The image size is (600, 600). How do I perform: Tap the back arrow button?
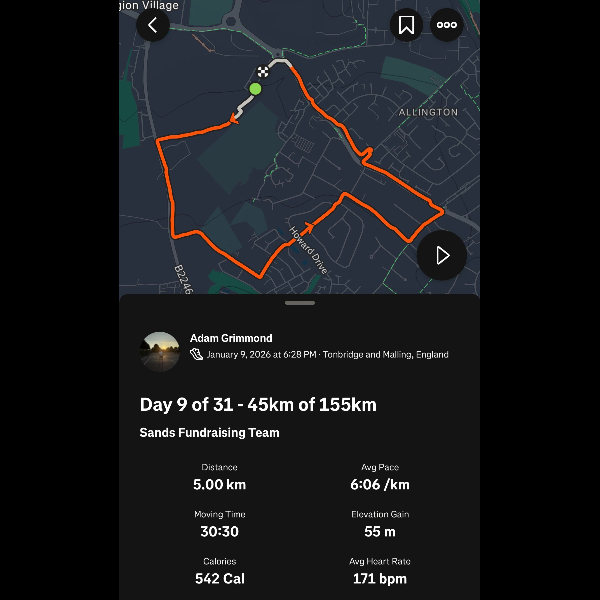pyautogui.click(x=152, y=25)
